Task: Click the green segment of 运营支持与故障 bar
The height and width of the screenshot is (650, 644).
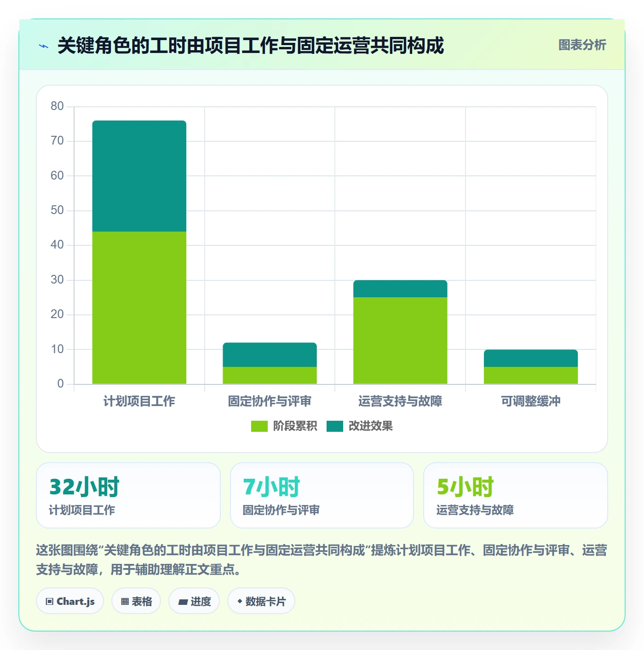Action: click(x=400, y=341)
